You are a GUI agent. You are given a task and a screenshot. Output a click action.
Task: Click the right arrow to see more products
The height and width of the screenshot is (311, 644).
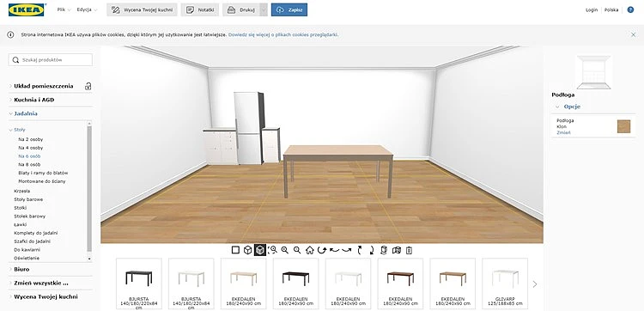(x=535, y=284)
